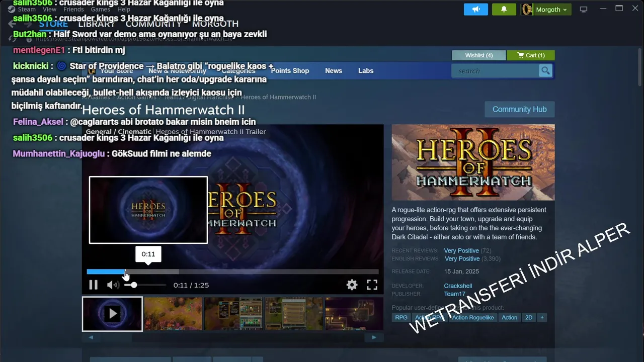Open notifications bell button

(504, 10)
